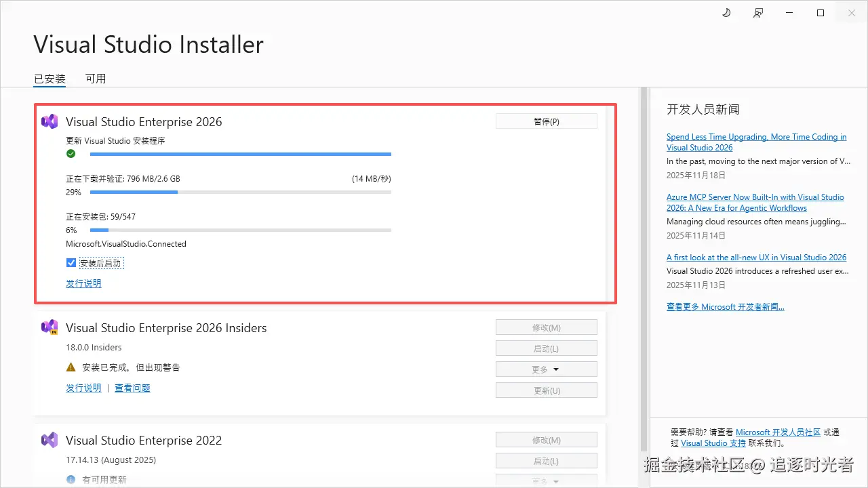868x488 pixels.
Task: Click the '17.14.13 (August 2025)' version text
Action: 111,460
